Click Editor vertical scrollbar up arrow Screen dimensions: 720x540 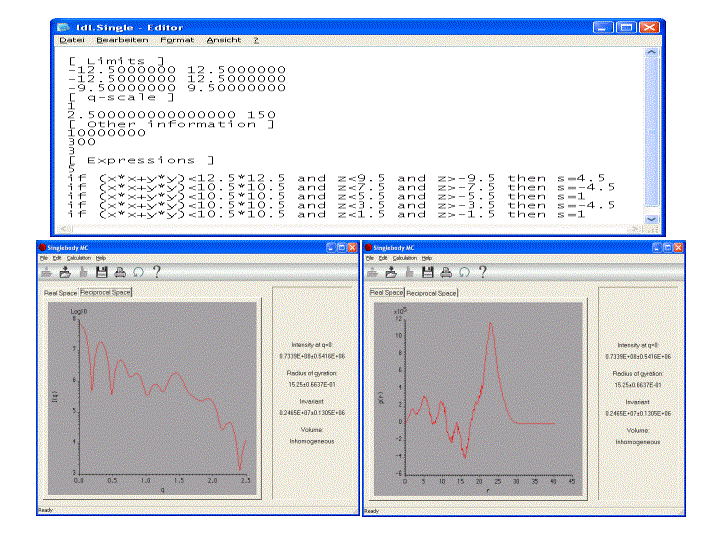click(x=652, y=53)
